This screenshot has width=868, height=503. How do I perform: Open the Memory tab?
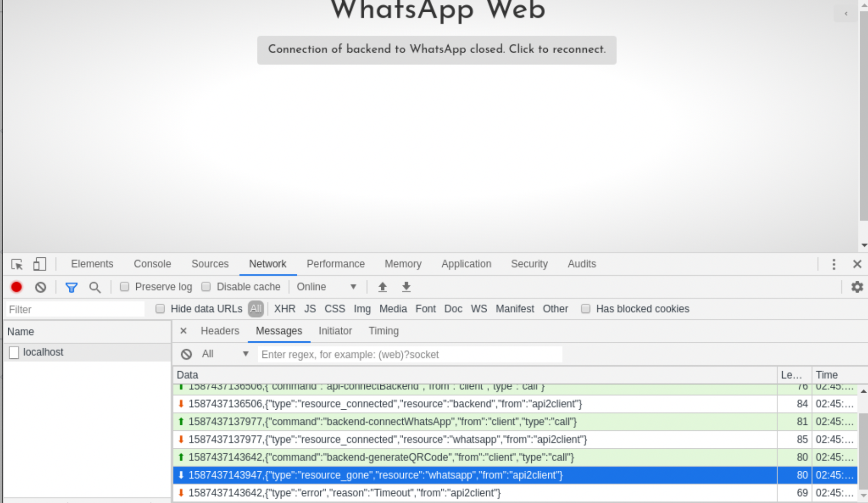(x=403, y=264)
